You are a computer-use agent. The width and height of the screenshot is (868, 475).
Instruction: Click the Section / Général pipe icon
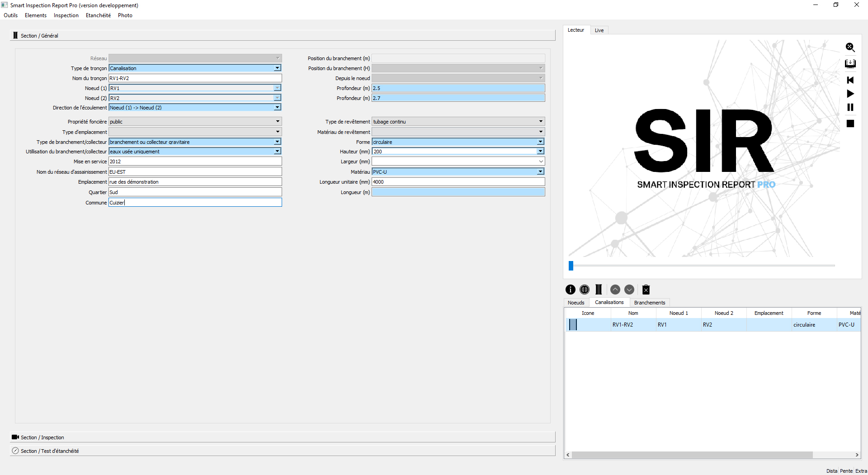(x=15, y=35)
